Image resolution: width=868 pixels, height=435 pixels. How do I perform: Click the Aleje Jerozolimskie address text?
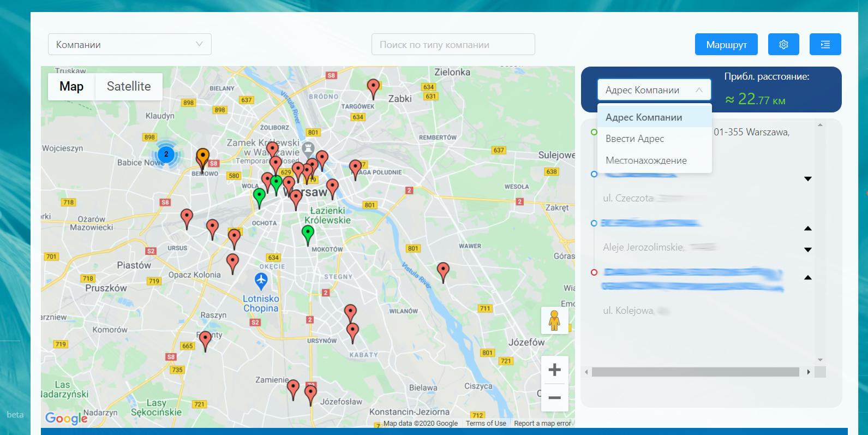643,247
